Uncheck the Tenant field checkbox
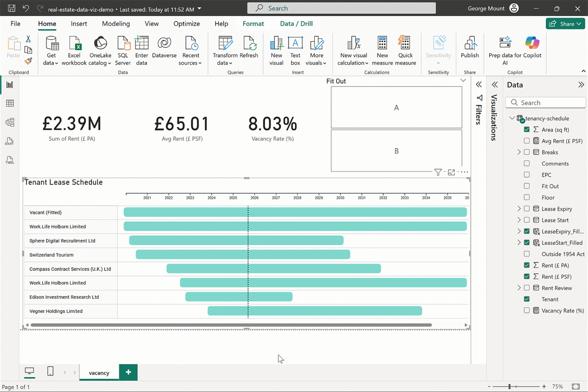Viewport: 588px width, 392px height. tap(527, 299)
